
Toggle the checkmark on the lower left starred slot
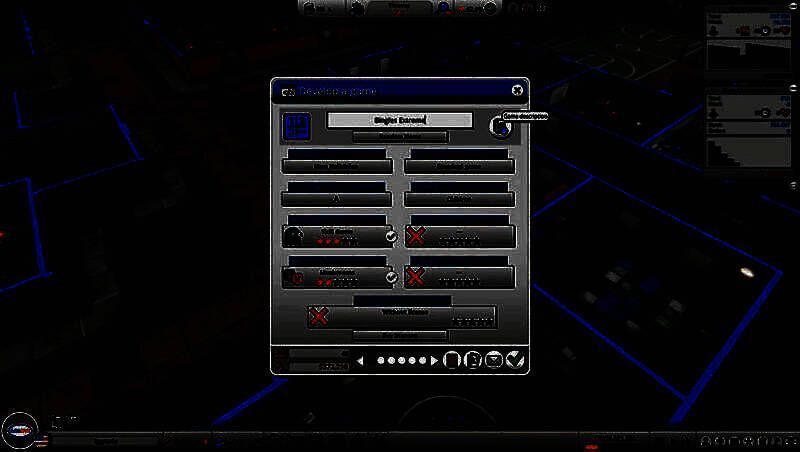[391, 276]
